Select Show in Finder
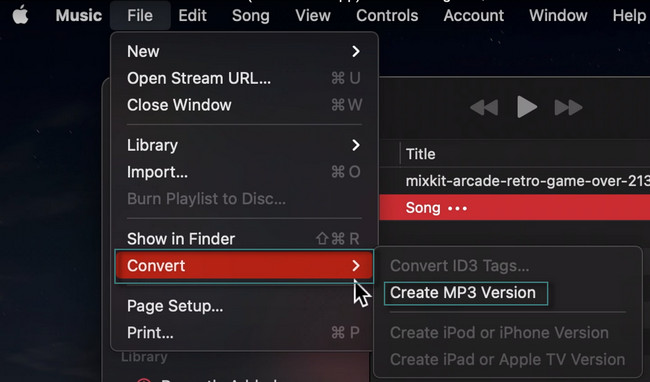Screen dimensions: 650x382 [244, 239]
